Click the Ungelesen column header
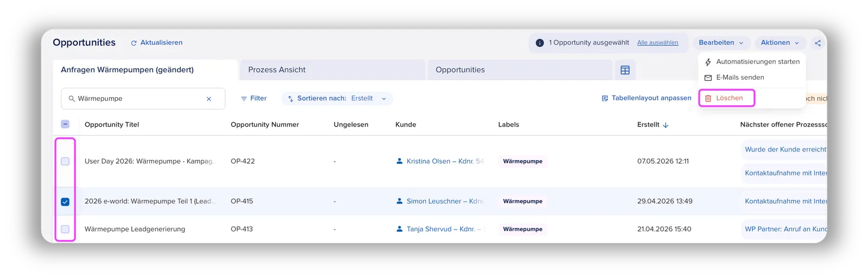Viewport: 868px width, 279px height. pyautogui.click(x=351, y=125)
